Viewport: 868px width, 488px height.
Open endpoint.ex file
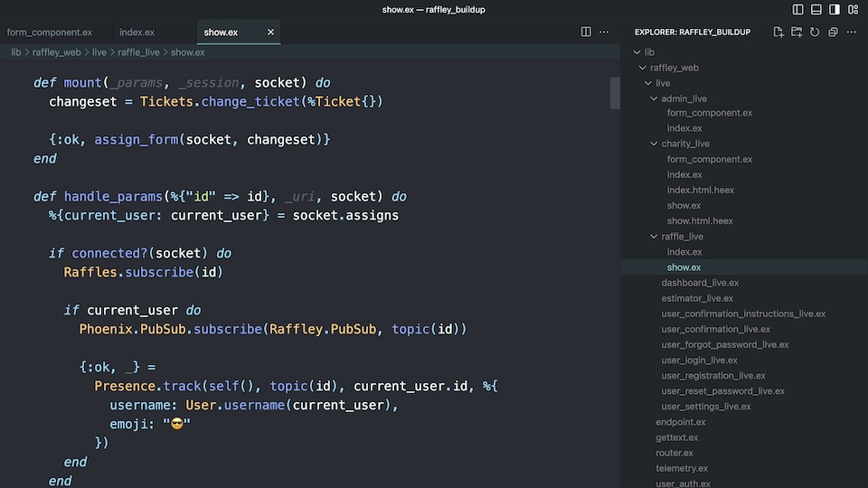(x=680, y=422)
